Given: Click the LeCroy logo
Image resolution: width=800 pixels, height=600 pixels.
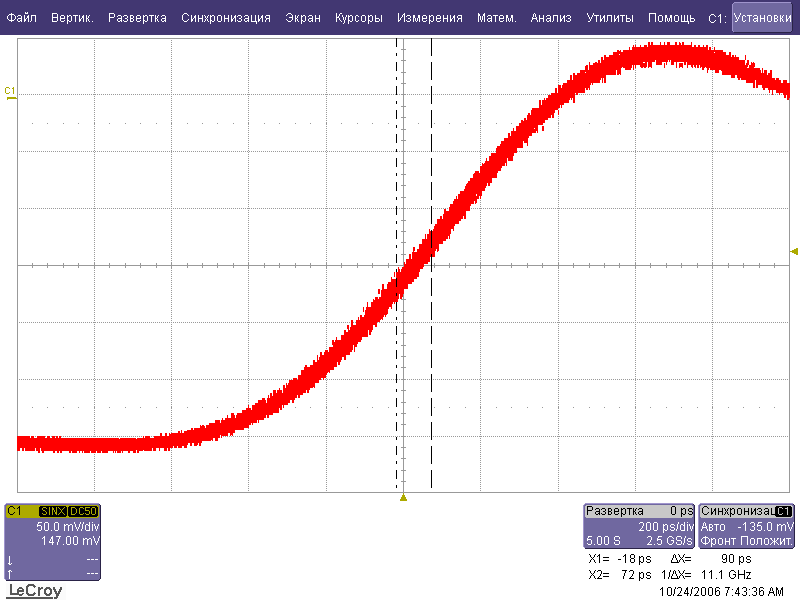Looking at the screenshot, I should coord(35,591).
